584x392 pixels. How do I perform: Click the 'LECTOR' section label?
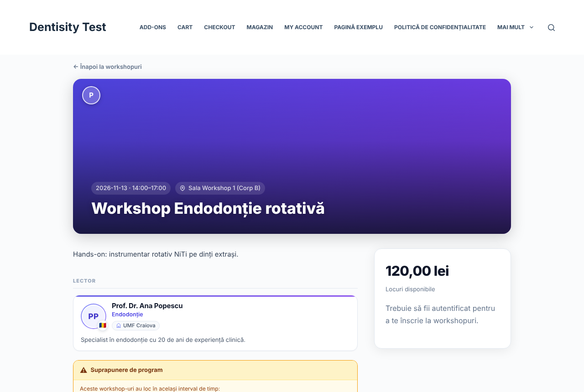(x=84, y=281)
